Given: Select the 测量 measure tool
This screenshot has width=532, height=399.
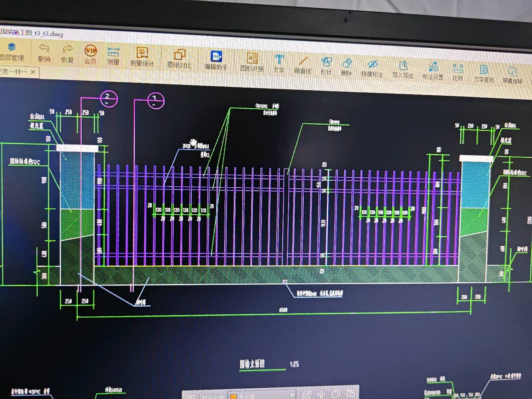Looking at the screenshot, I should pos(113,56).
